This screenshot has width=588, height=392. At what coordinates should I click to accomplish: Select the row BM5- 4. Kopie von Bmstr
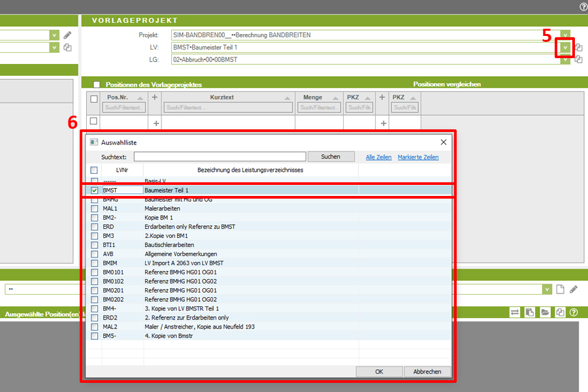[x=269, y=336]
